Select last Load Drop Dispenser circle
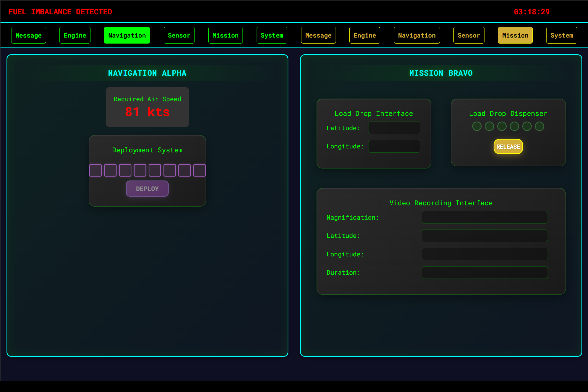 [539, 126]
